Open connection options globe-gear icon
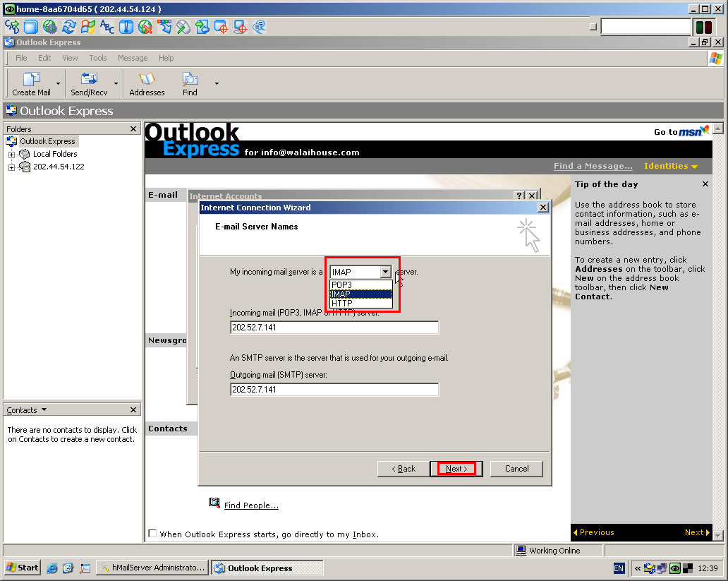 click(50, 27)
